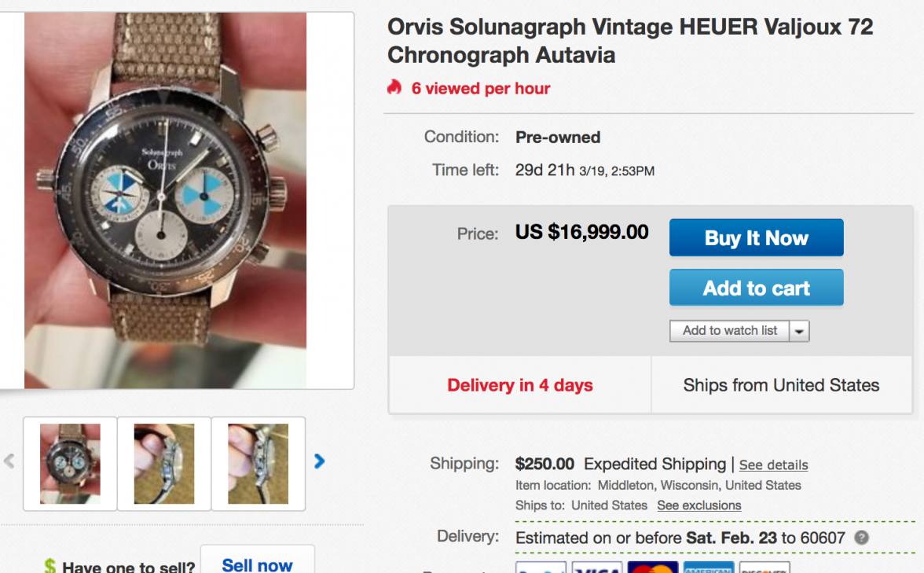Image resolution: width=924 pixels, height=573 pixels.
Task: Click previous arrow in thumbnail carousel
Action: pos(9,461)
